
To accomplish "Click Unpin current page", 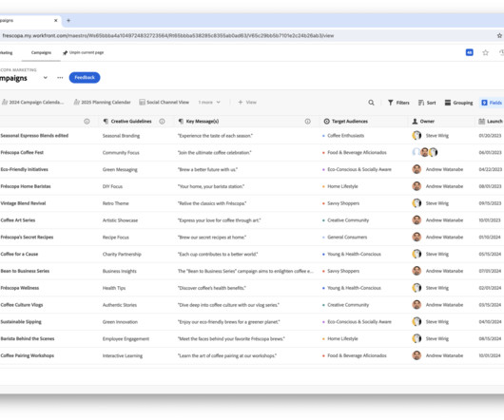I will (x=83, y=52).
